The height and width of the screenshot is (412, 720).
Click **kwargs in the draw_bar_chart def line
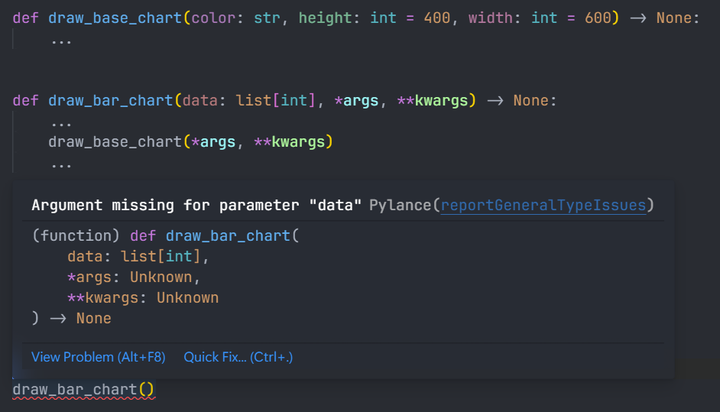click(436, 100)
